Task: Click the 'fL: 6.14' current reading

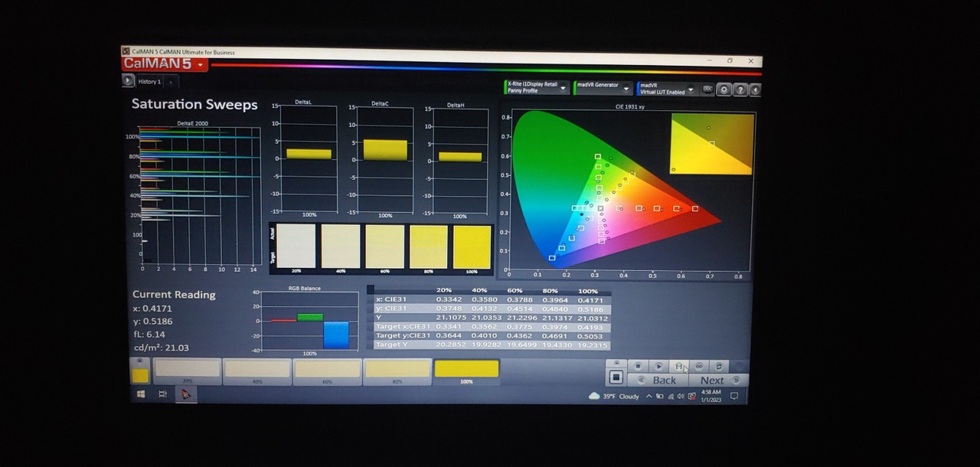Action: 149,335
